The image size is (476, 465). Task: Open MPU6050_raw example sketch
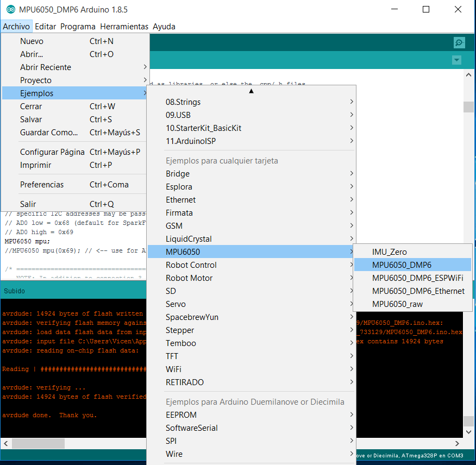[397, 304]
